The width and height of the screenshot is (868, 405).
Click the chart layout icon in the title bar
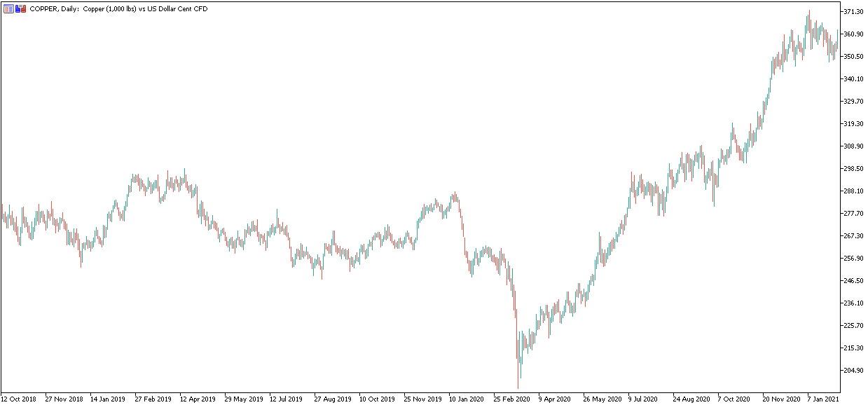click(9, 10)
